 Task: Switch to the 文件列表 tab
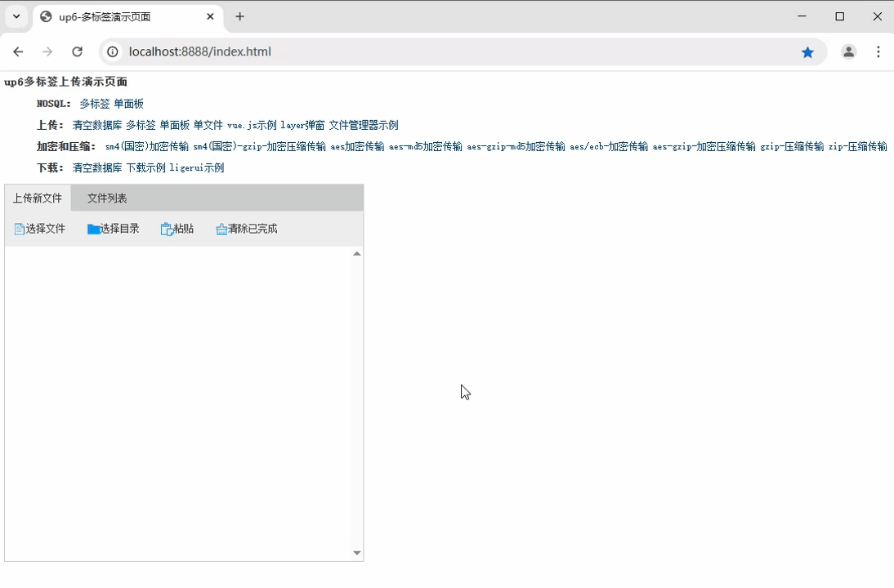point(106,198)
